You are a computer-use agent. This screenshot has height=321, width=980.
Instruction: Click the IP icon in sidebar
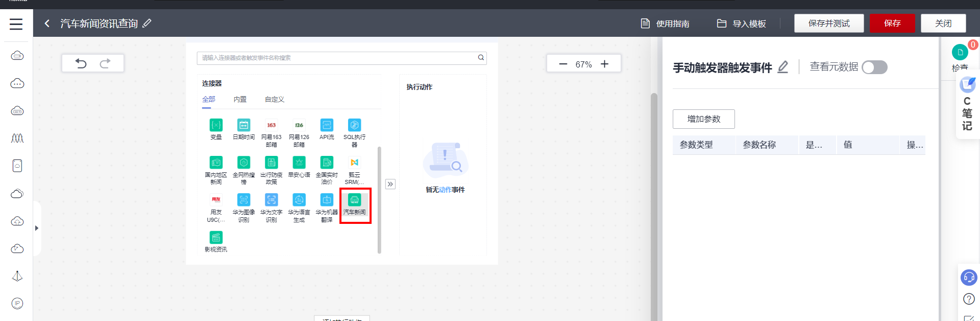pos(17,303)
